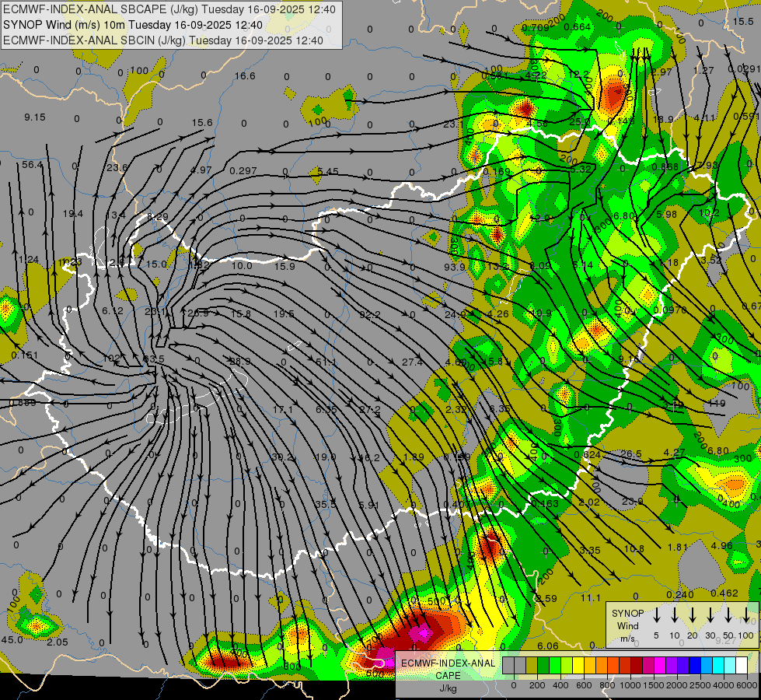Click the 35.5 value on the map
This screenshot has width=761, height=700.
325,504
